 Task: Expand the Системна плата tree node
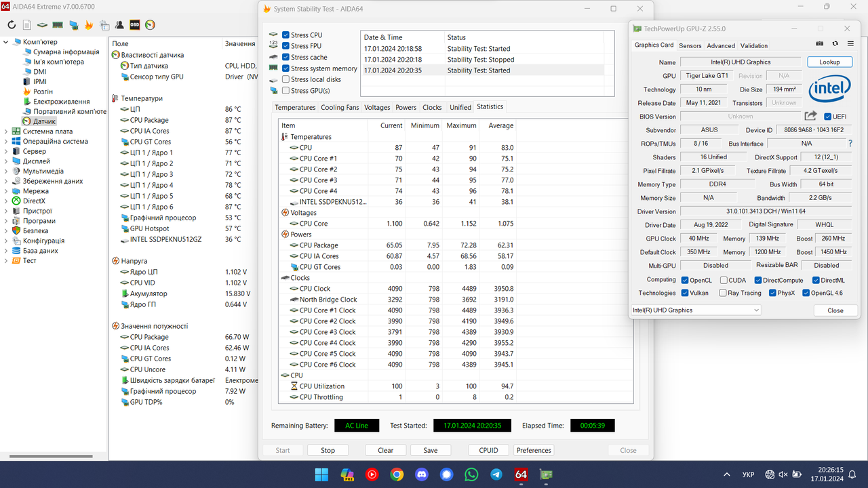click(x=6, y=131)
